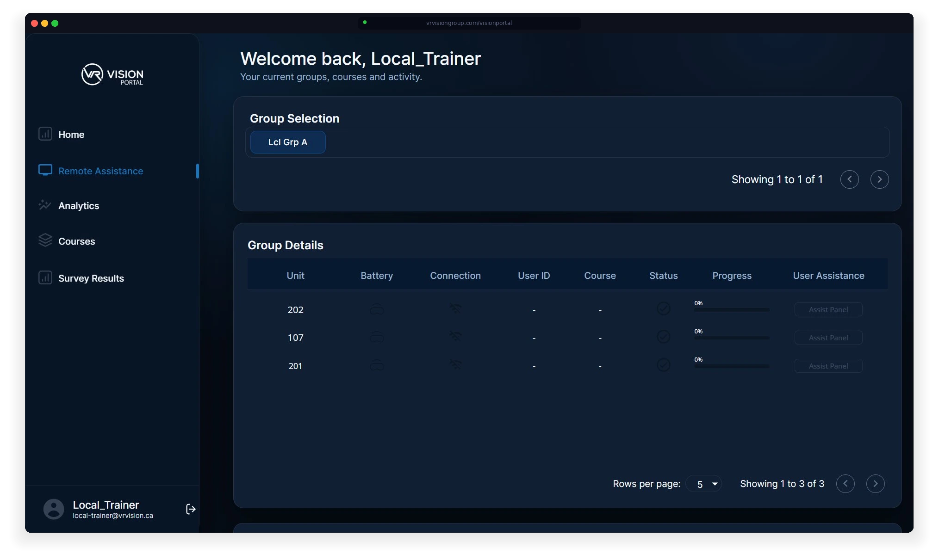Viewport: 939px width, 560px height.
Task: Click the connection icon for unit 107
Action: tap(455, 337)
